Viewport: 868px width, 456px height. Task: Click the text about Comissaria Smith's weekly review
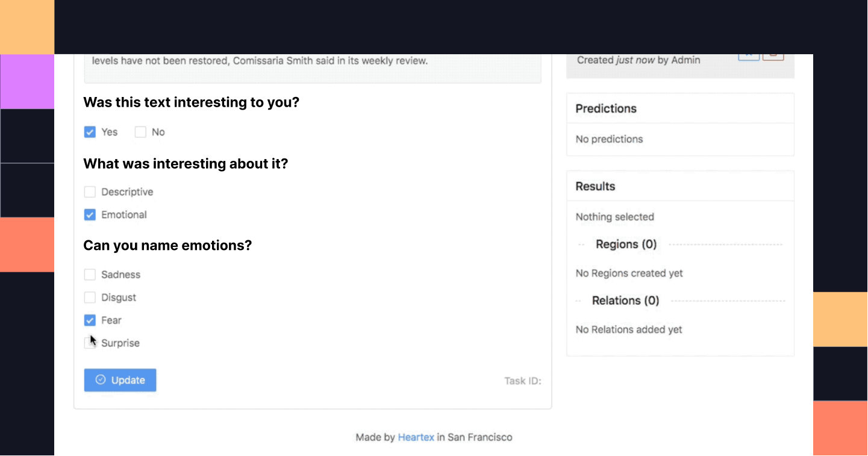tap(260, 60)
